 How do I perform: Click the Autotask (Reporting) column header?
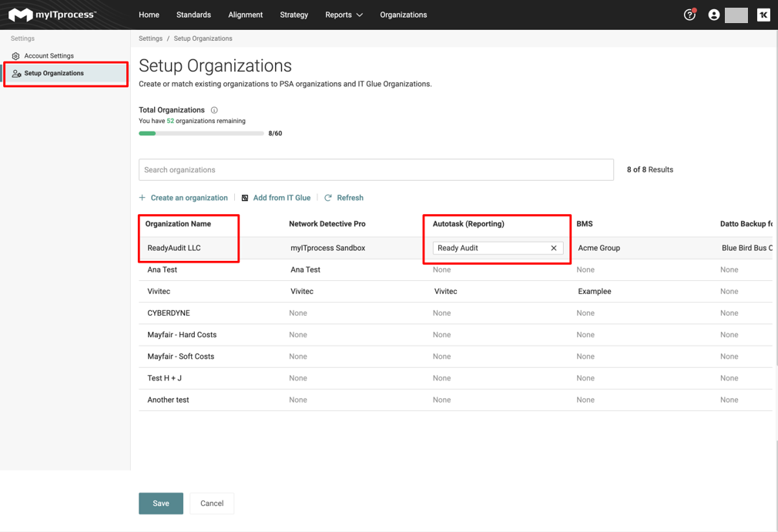(x=468, y=224)
